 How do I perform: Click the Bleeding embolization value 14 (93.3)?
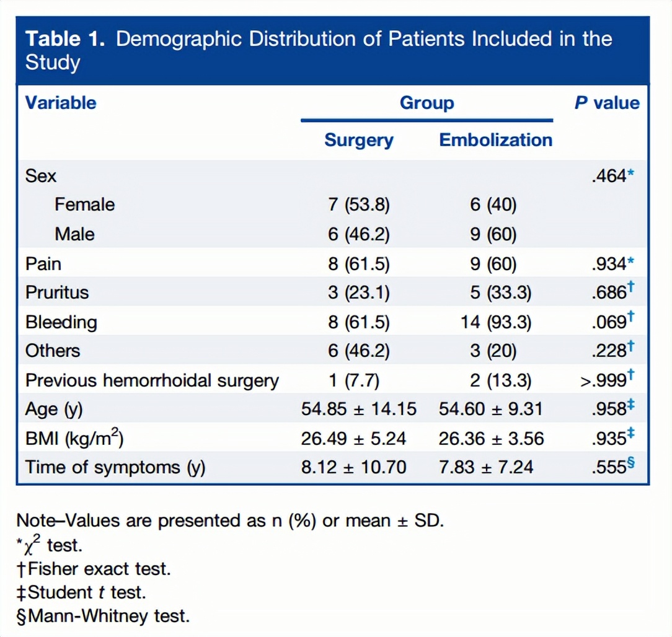pos(495,322)
